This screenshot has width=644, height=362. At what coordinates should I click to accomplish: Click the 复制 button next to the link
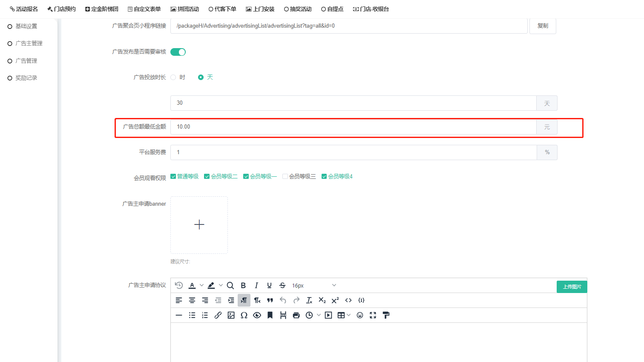[543, 26]
